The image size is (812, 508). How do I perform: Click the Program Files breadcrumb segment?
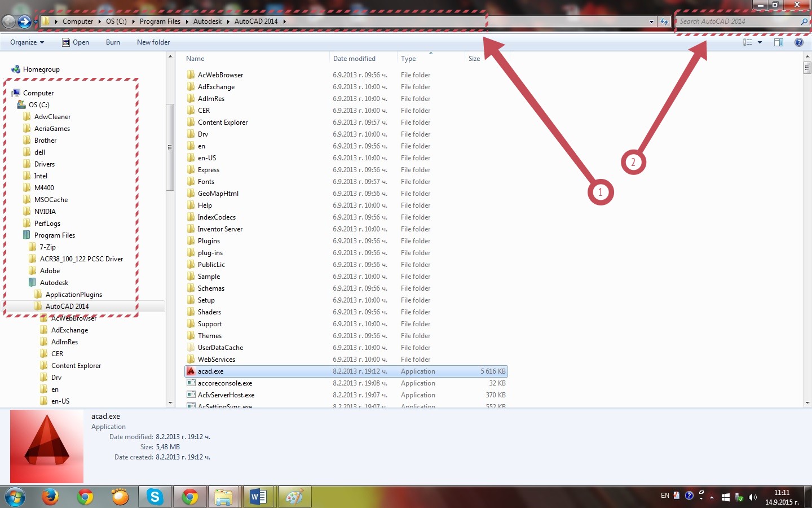tap(160, 21)
